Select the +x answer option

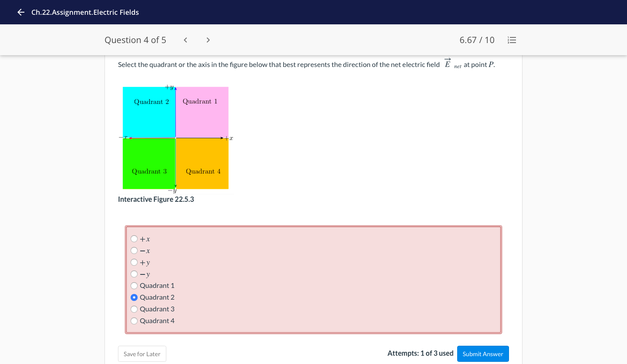(134, 239)
